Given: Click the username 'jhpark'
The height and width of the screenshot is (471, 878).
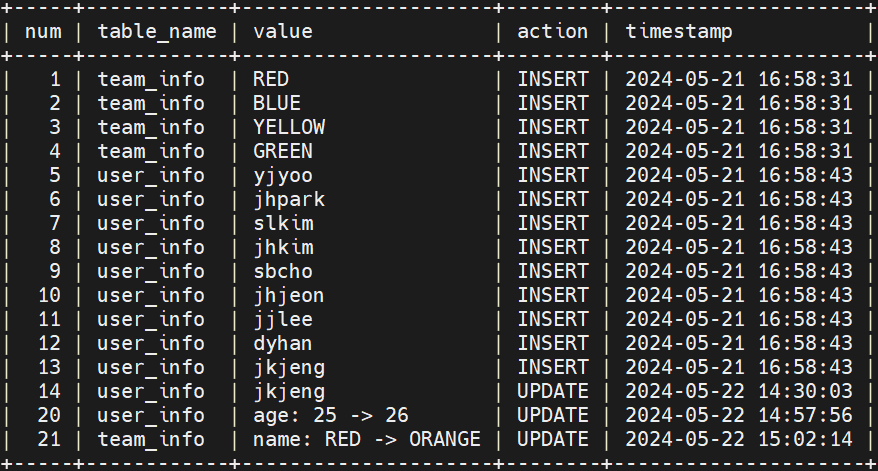Looking at the screenshot, I should point(289,199).
